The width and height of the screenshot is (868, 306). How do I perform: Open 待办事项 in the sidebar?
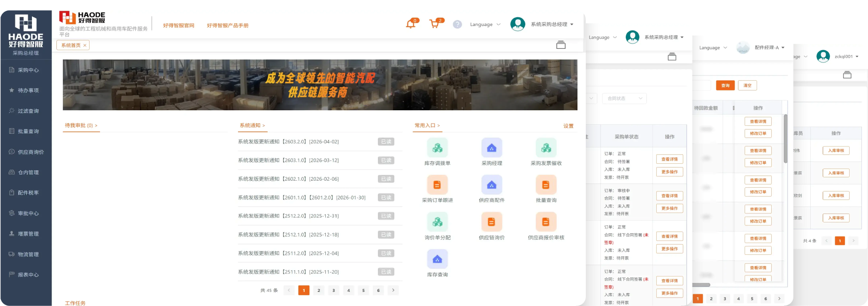(x=26, y=90)
